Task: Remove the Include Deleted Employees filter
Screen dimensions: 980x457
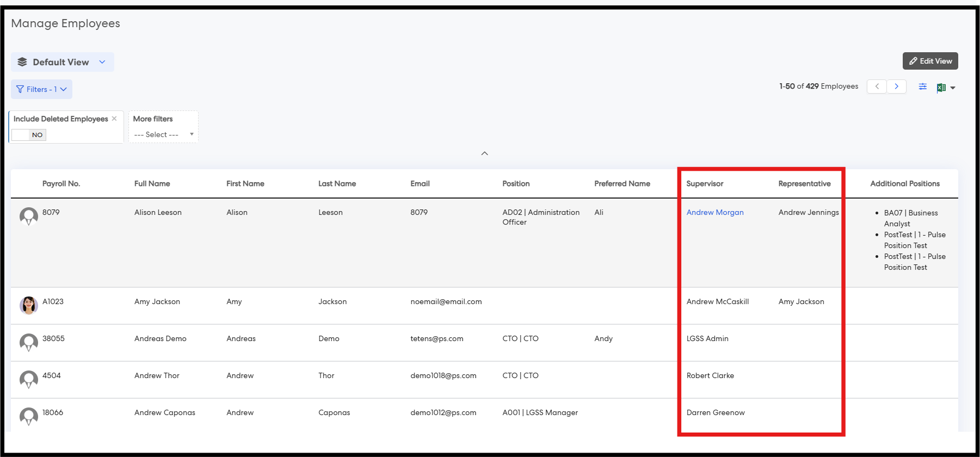Action: (x=114, y=119)
